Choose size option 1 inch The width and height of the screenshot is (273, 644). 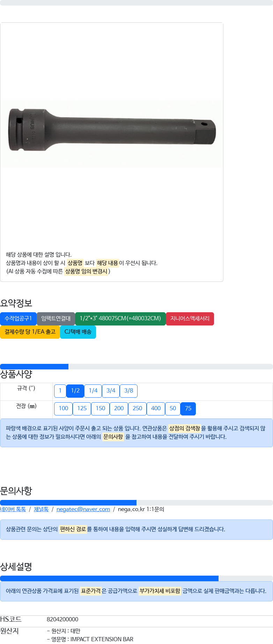pos(60,391)
